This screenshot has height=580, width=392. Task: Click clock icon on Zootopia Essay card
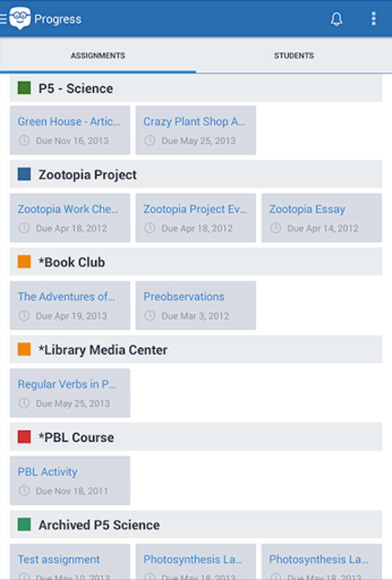pos(276,228)
